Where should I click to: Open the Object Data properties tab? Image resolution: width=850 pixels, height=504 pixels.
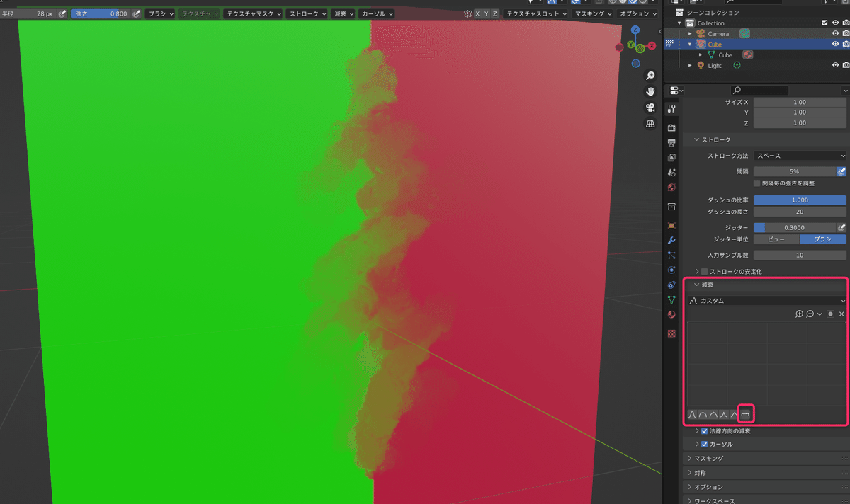(671, 299)
